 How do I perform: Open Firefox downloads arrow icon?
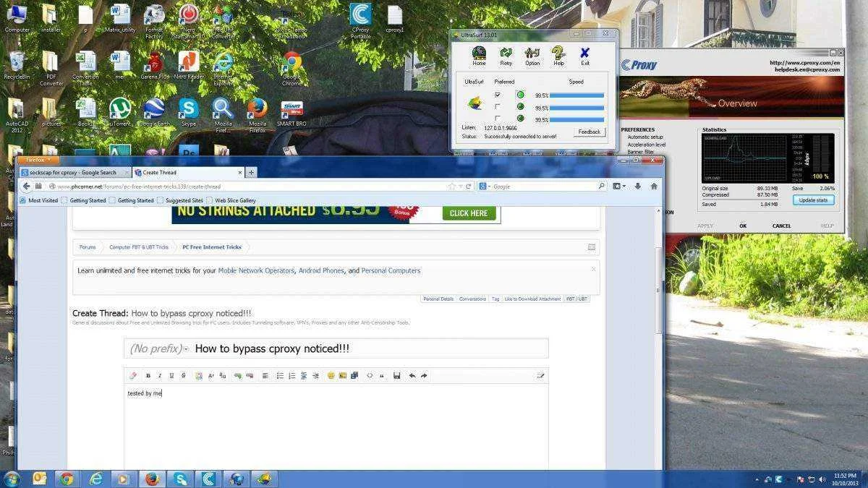[637, 187]
